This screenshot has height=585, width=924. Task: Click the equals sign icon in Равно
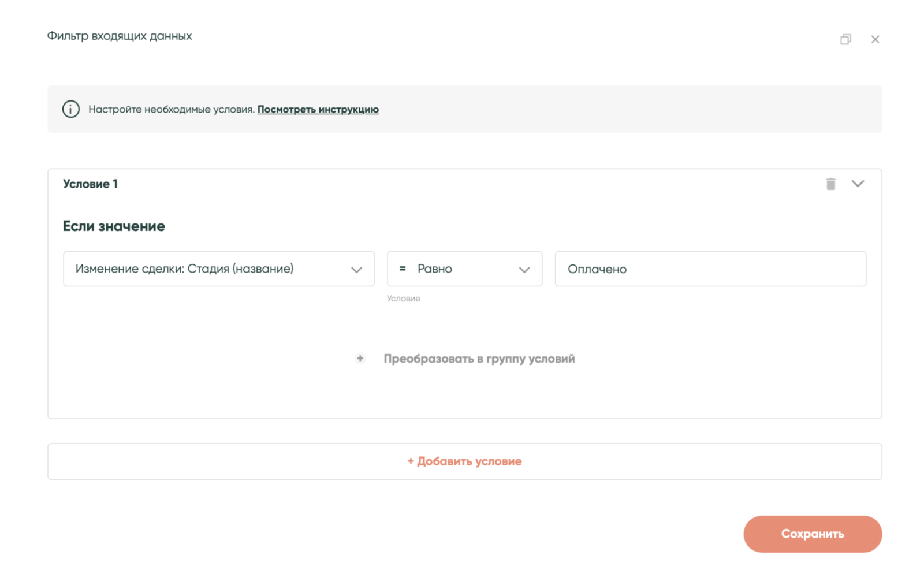(x=403, y=269)
